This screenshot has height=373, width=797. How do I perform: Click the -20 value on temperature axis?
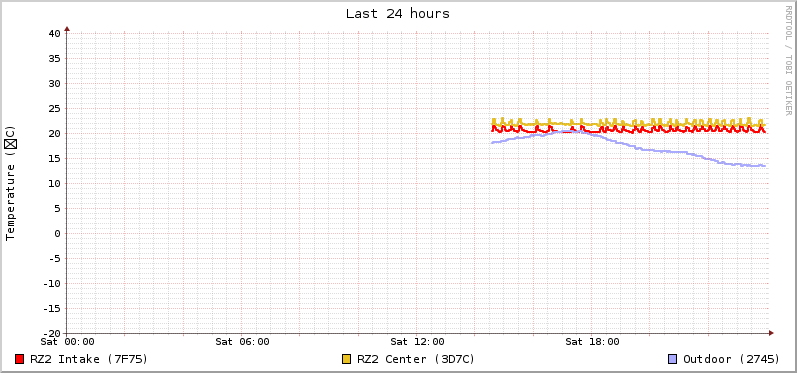pyautogui.click(x=52, y=333)
